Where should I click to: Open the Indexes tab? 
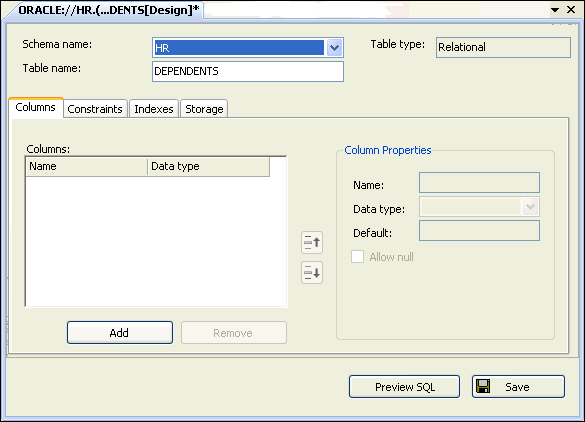pos(154,109)
